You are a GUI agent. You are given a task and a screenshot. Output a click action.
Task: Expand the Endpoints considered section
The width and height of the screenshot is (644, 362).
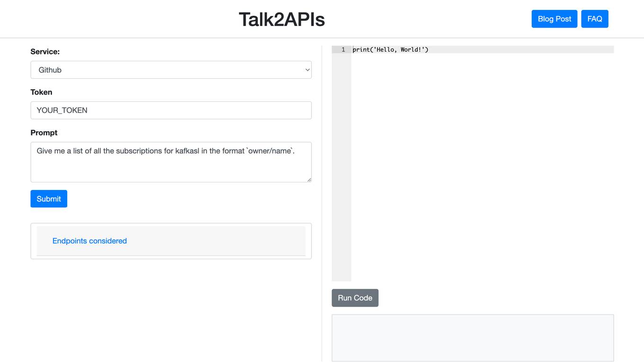(89, 241)
